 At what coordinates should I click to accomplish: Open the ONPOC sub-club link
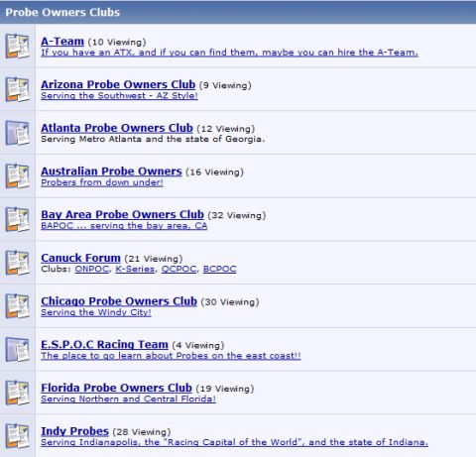pyautogui.click(x=91, y=269)
